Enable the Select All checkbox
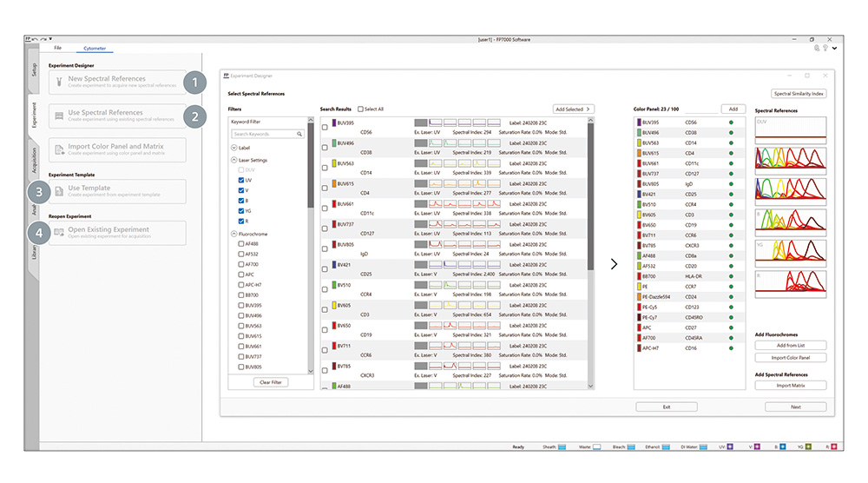 click(361, 109)
